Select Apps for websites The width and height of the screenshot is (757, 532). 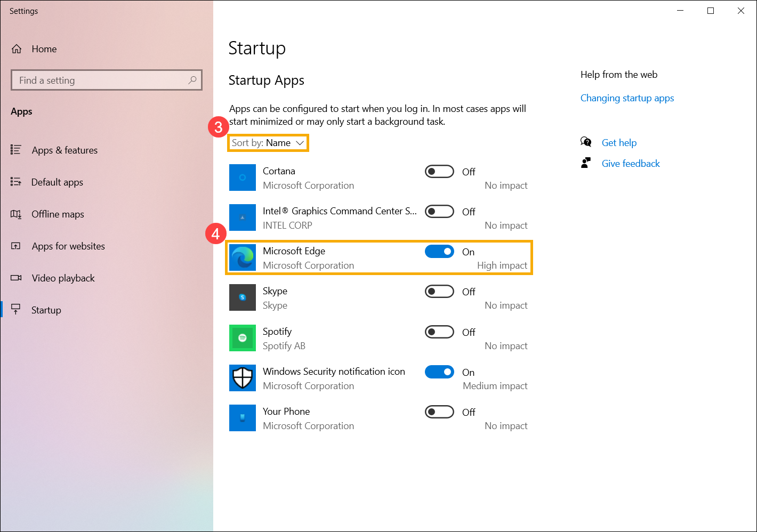(68, 246)
